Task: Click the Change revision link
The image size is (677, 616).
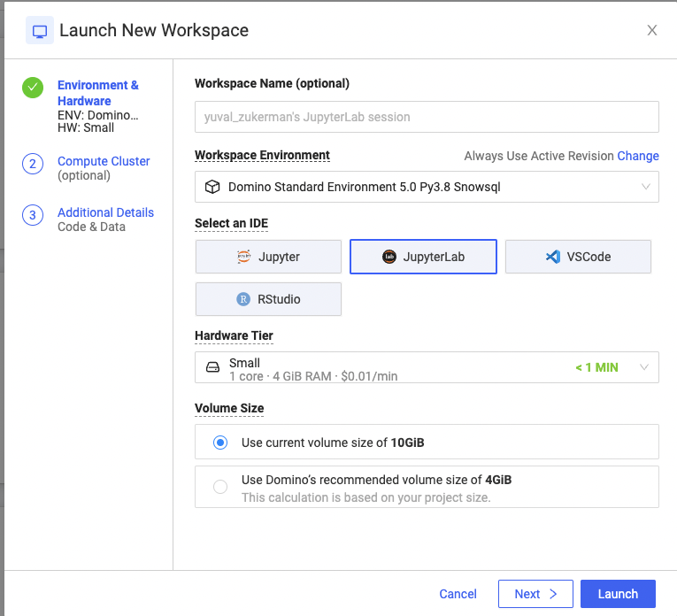Action: click(x=638, y=156)
